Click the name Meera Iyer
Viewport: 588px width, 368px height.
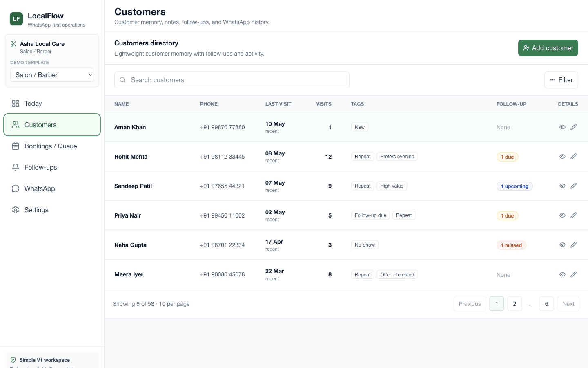(129, 274)
